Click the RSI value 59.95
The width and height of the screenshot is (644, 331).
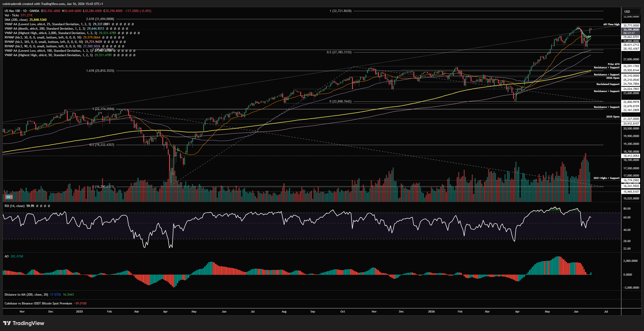coord(30,206)
